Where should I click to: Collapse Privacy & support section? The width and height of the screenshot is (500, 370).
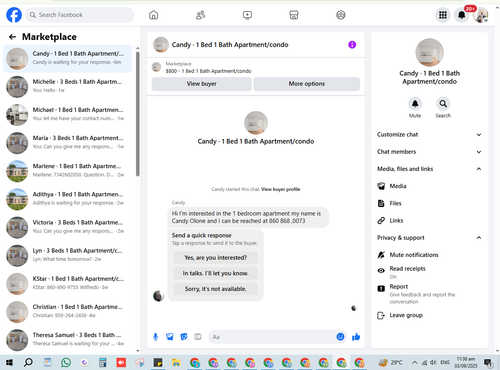tap(429, 238)
